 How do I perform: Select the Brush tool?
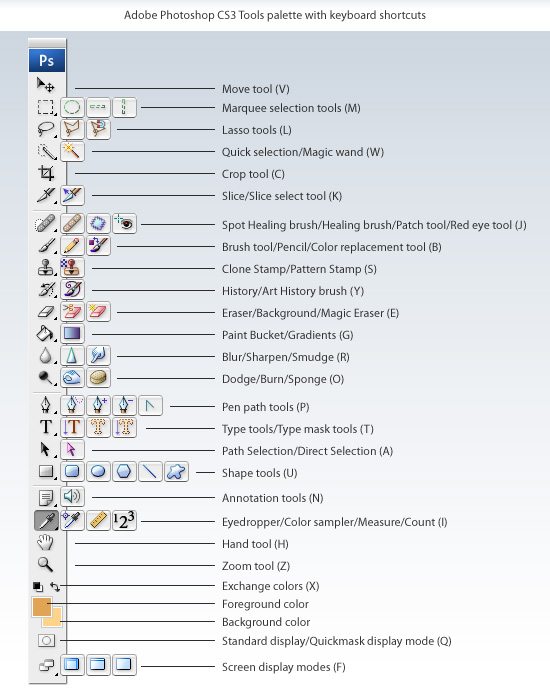point(46,246)
